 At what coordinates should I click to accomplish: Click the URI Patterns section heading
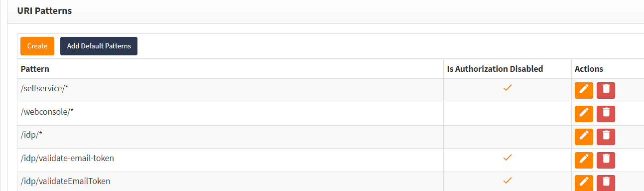click(x=44, y=10)
